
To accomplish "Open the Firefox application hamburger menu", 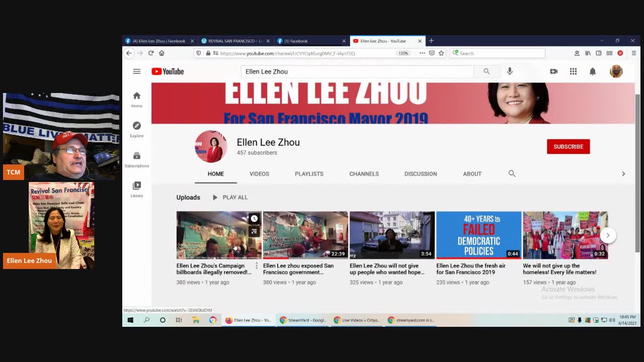I will (x=633, y=53).
